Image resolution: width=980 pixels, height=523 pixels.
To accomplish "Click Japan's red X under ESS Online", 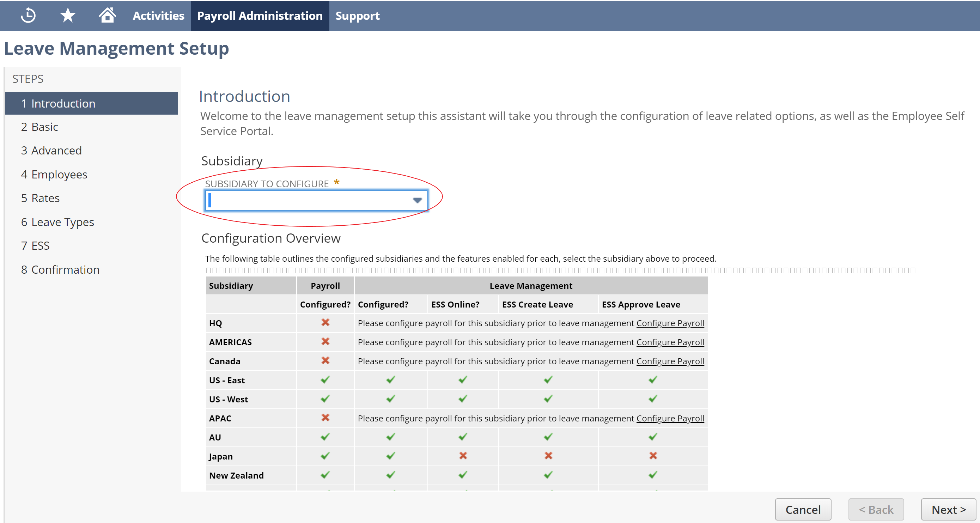I will click(463, 456).
